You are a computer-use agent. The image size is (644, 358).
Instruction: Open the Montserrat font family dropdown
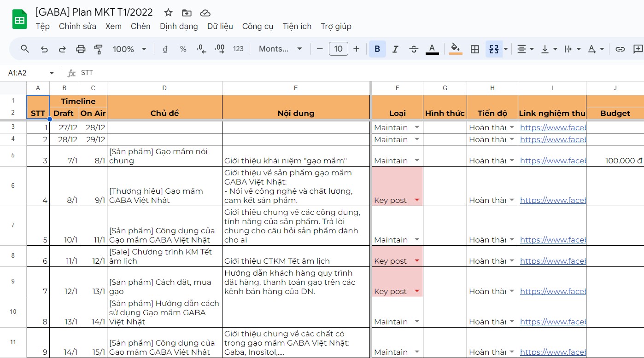point(280,49)
